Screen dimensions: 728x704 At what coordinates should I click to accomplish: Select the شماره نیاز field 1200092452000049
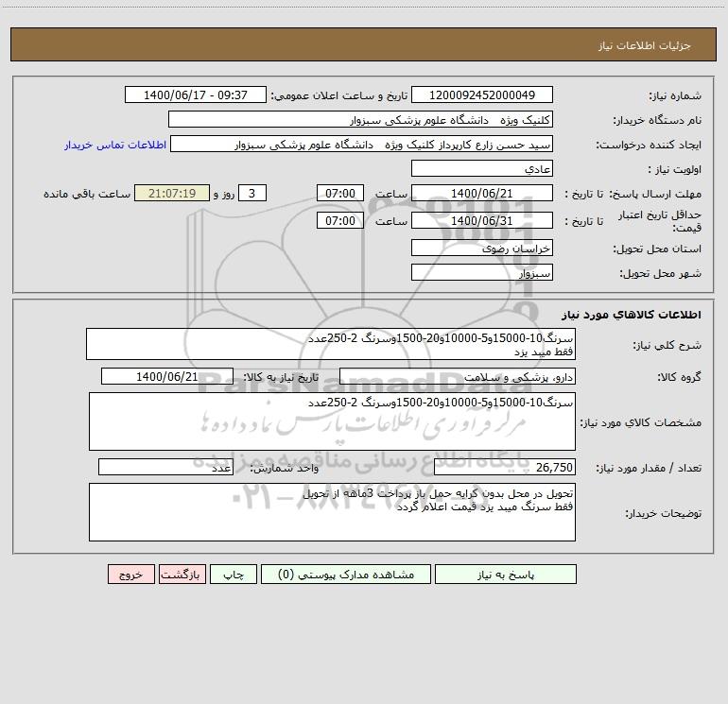click(482, 94)
